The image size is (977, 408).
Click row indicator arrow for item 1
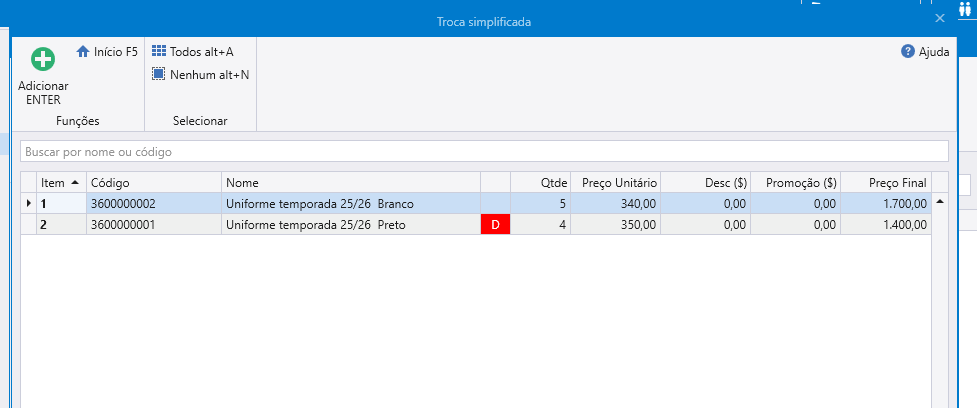point(28,204)
